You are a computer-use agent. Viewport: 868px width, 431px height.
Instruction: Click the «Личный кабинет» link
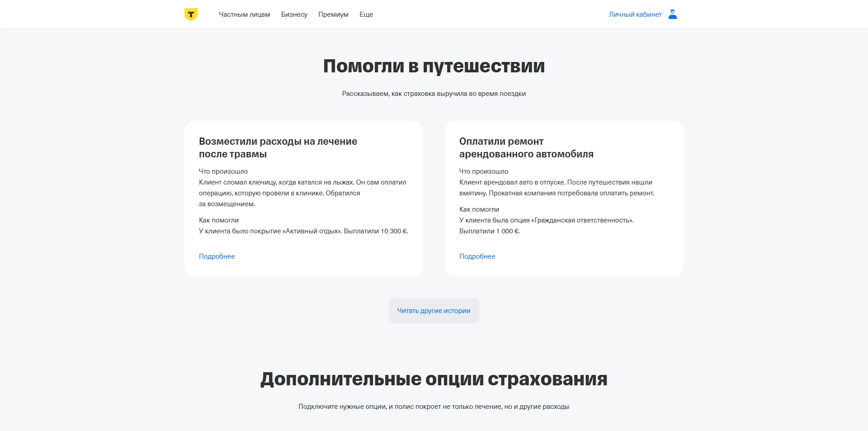[635, 14]
